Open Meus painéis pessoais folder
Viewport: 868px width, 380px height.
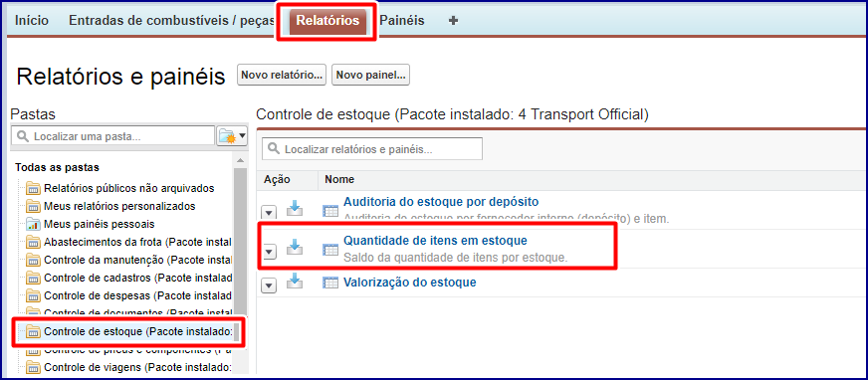click(100, 224)
